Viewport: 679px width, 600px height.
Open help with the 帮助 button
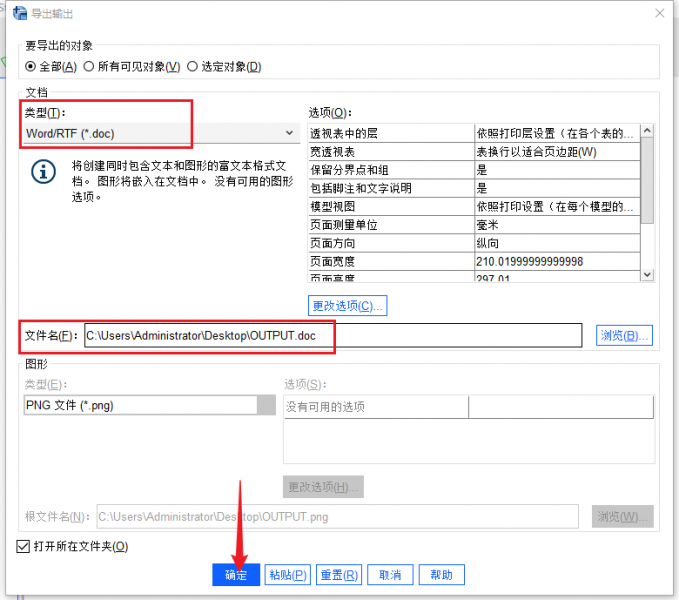(x=441, y=574)
